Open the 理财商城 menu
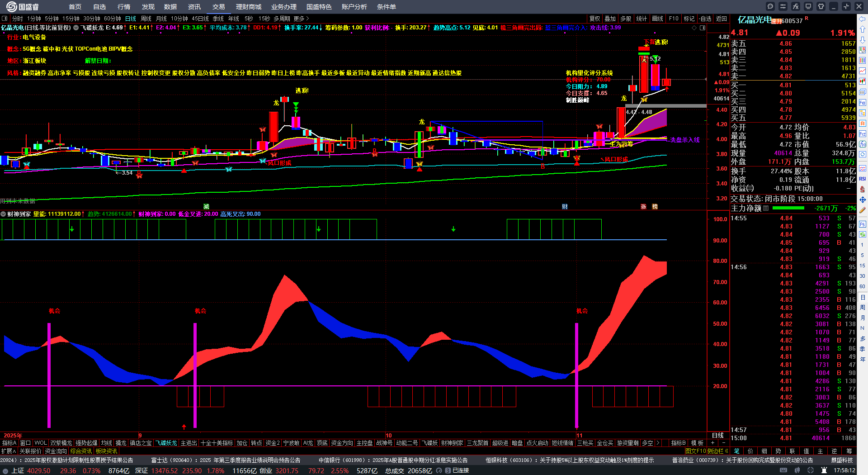This screenshot has height=475, width=868. coord(249,7)
